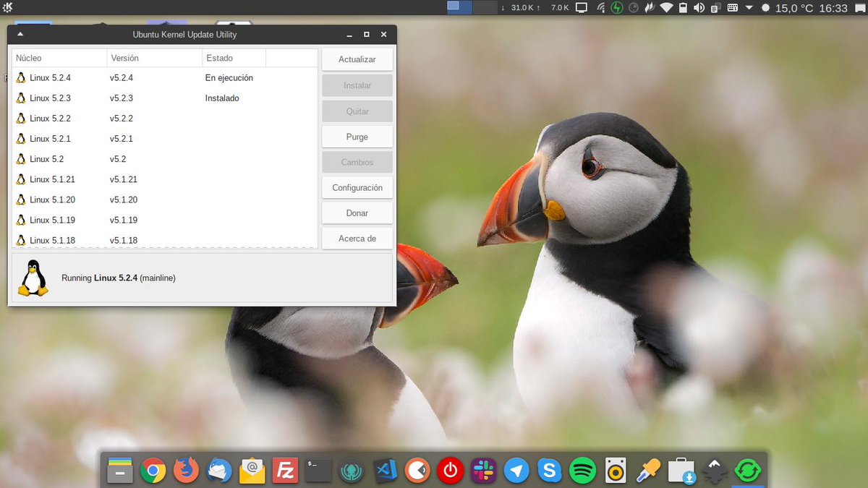The image size is (868, 488).
Task: Open the color picker dropper dock icon
Action: coord(649,471)
